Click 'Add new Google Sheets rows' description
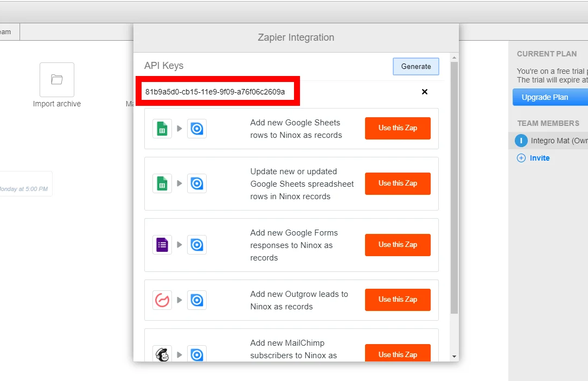The width and height of the screenshot is (588, 381). (x=296, y=129)
